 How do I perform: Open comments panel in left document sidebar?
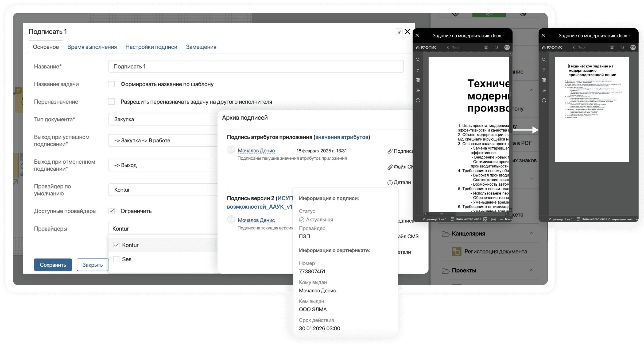[418, 70]
